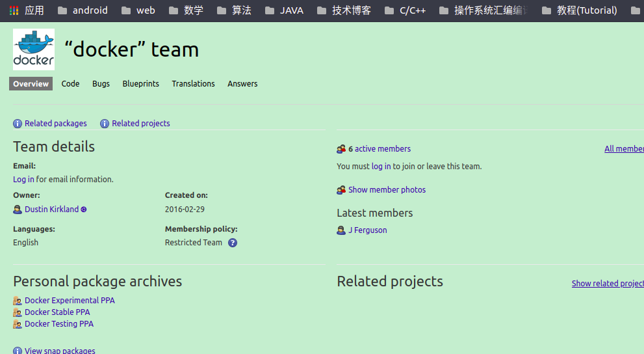Open the 教程(Tutorial) bookmark folder
644x354 pixels.
click(x=580, y=10)
